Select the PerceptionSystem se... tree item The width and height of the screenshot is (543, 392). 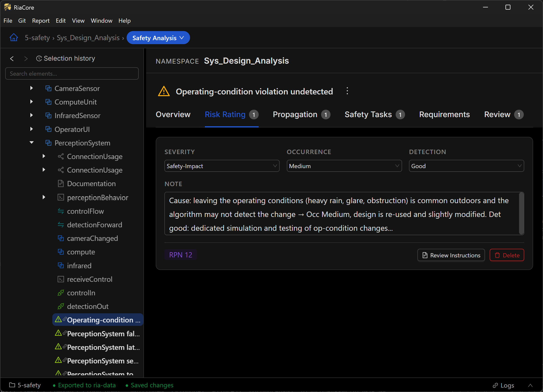tap(98, 361)
